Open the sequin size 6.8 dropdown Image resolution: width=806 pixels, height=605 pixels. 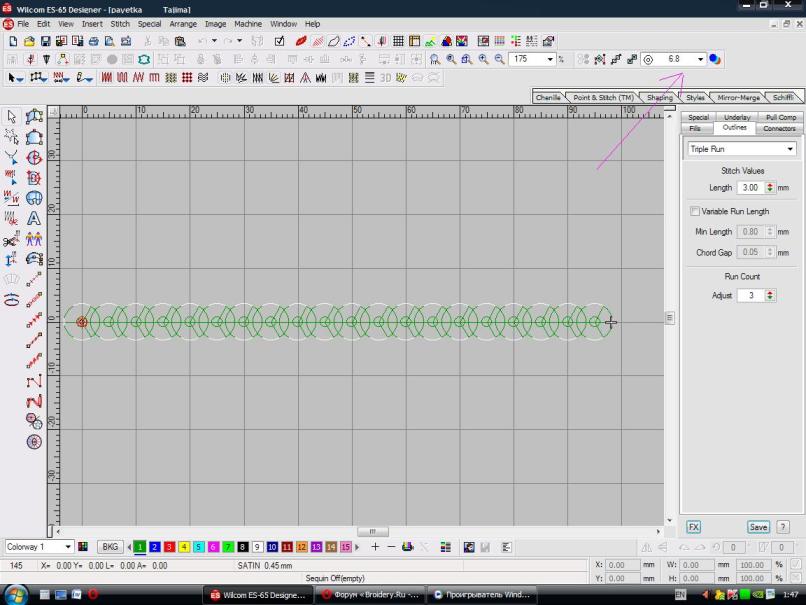tap(700, 59)
